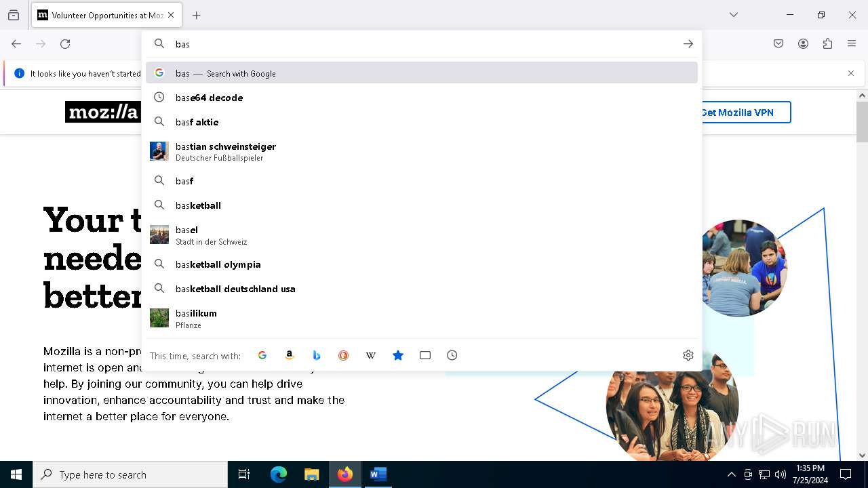This screenshot has width=868, height=488.
Task: Pick the 'basf' suggestion
Action: click(422, 181)
